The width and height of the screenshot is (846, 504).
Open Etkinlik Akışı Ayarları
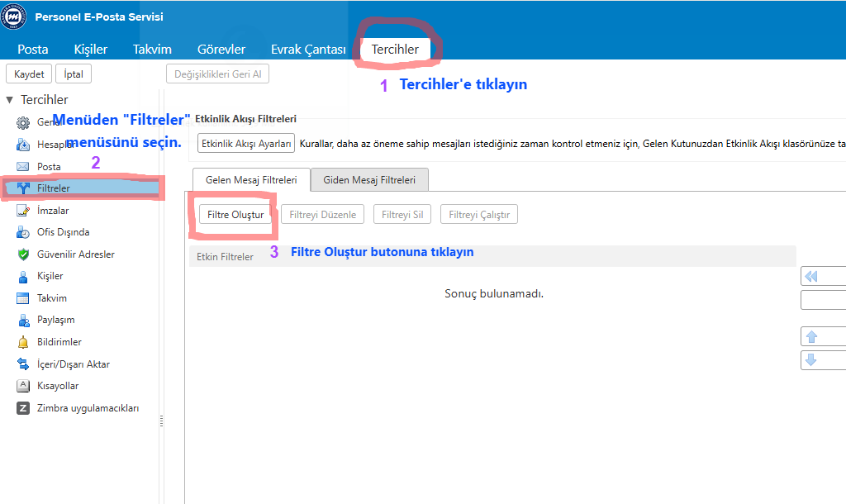tap(246, 144)
